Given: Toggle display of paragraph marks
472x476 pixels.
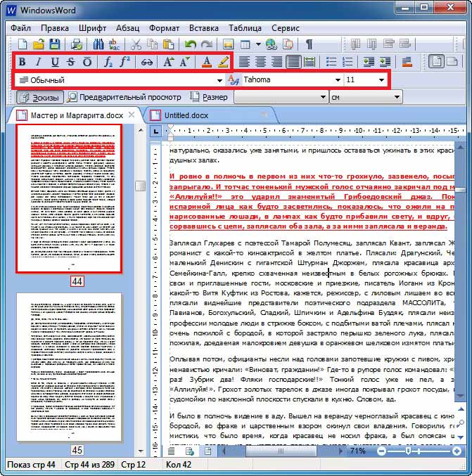Looking at the screenshot, I should (x=309, y=44).
